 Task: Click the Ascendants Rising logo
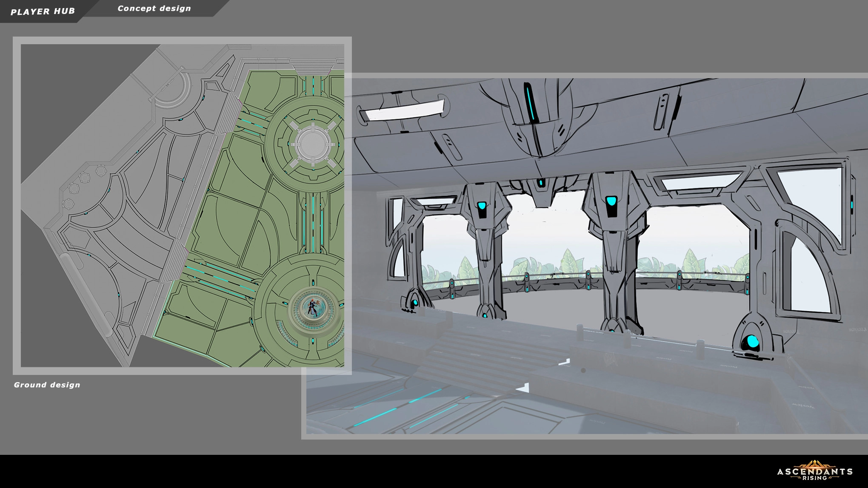click(814, 471)
